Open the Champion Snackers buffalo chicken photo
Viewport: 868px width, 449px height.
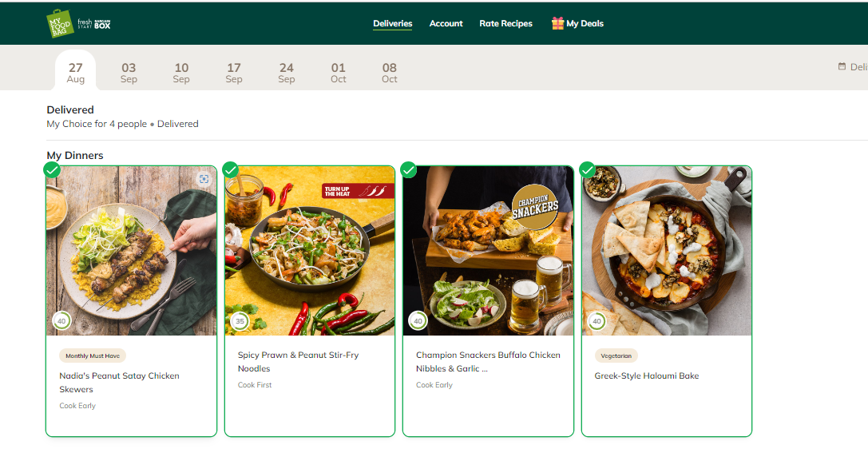coord(488,251)
